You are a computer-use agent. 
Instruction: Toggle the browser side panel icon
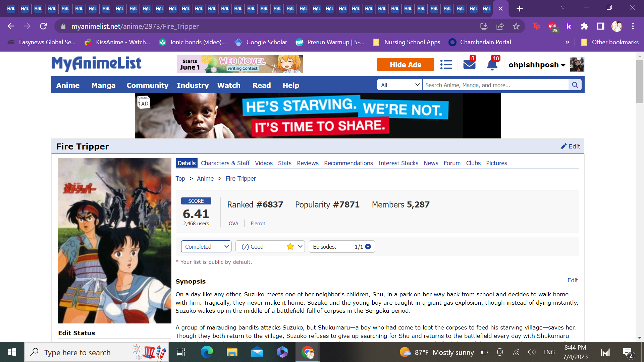coord(600,26)
